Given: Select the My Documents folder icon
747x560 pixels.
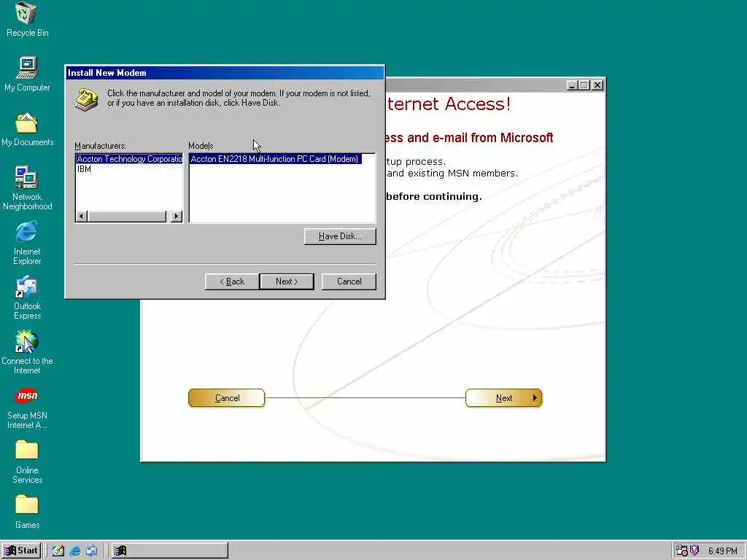Looking at the screenshot, I should point(27,122).
